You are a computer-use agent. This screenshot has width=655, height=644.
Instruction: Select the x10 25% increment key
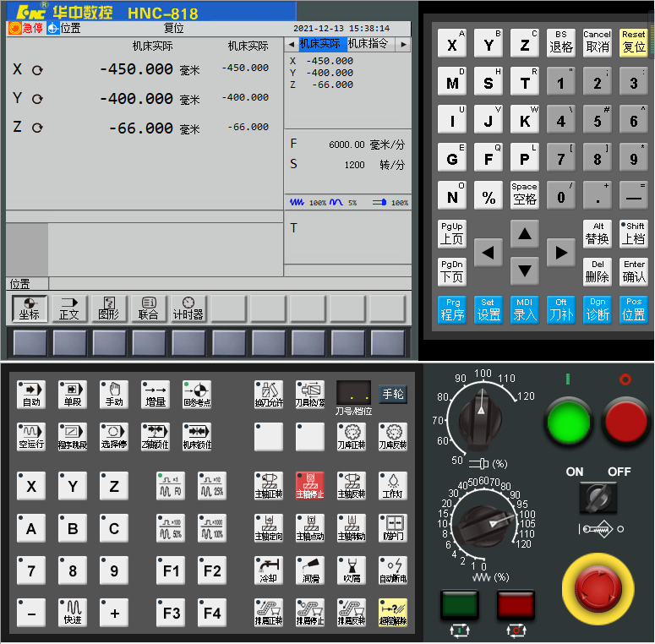click(212, 486)
